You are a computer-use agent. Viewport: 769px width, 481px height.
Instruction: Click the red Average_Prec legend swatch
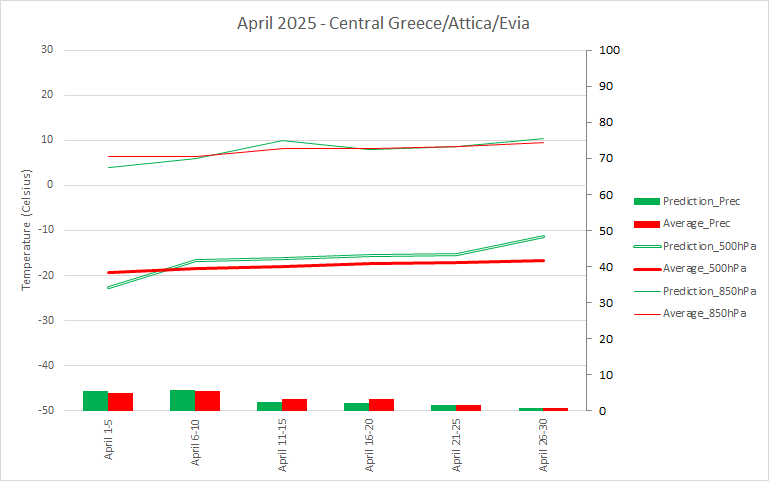coord(646,223)
